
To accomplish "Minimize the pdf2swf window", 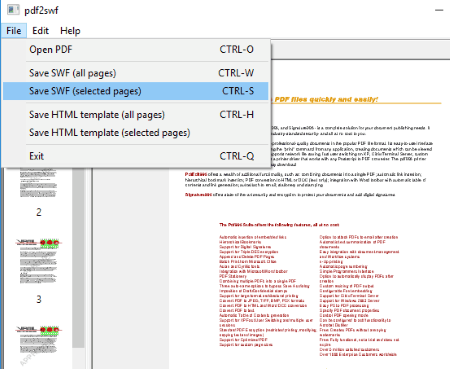I will click(439, 10).
